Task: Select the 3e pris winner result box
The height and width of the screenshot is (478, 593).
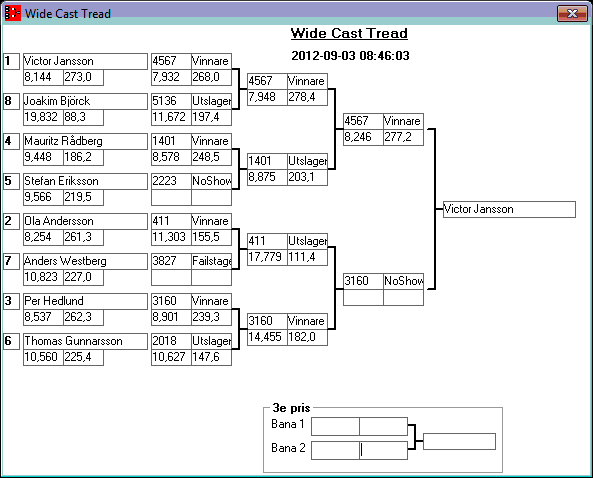Action: (x=459, y=442)
